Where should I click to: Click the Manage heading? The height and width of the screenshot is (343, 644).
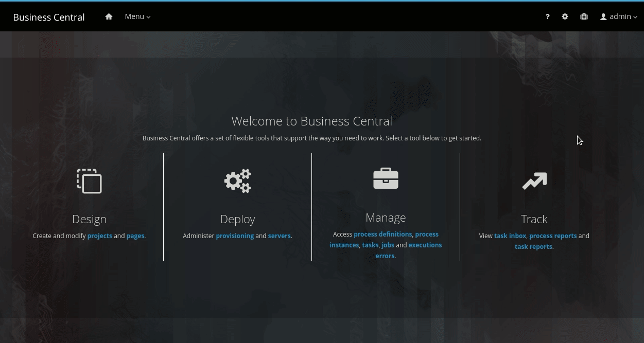(386, 218)
